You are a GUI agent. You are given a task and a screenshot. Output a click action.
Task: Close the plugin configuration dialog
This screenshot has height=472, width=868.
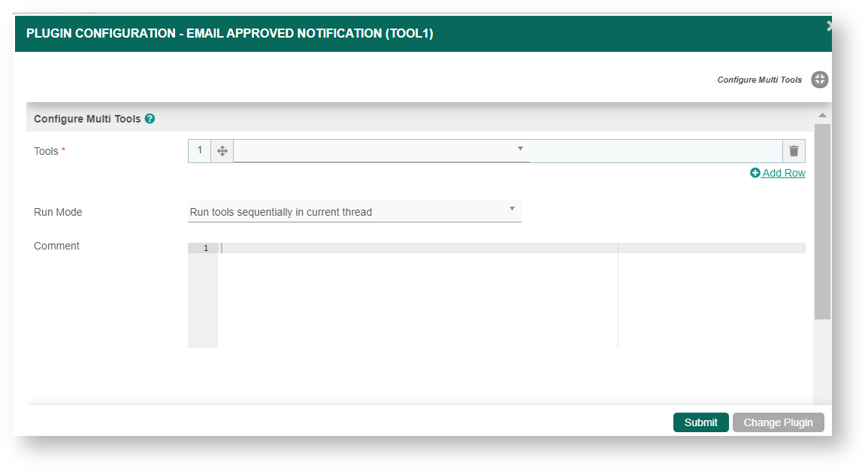pyautogui.click(x=829, y=26)
